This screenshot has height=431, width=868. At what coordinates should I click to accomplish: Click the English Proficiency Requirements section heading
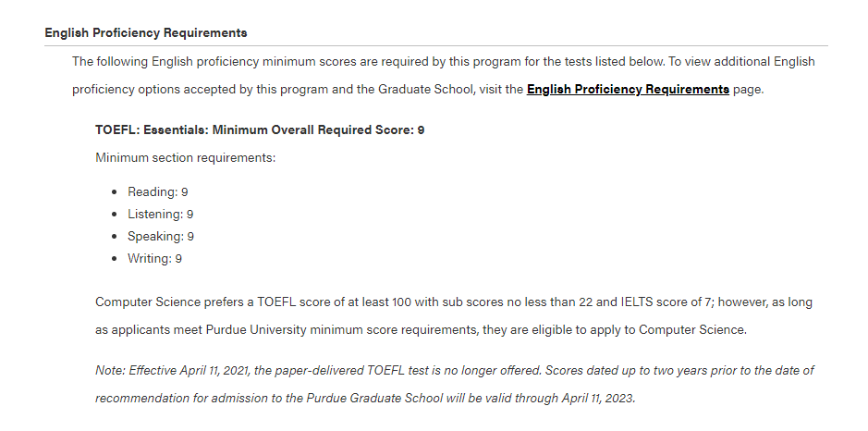145,32
